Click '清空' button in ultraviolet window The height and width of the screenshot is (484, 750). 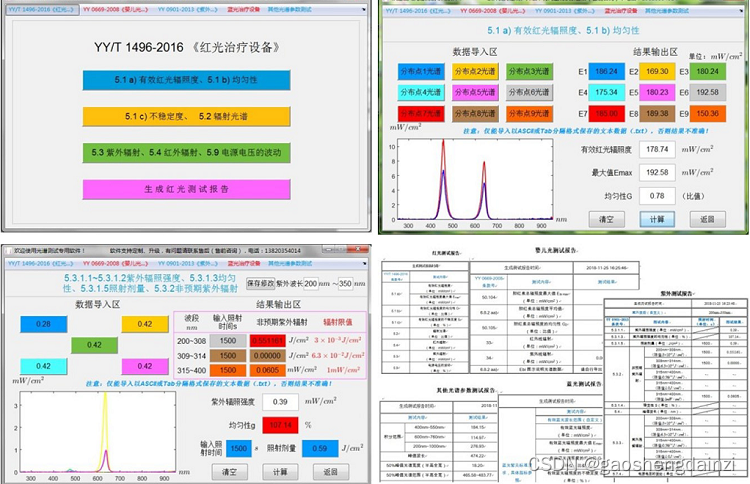tap(230, 472)
